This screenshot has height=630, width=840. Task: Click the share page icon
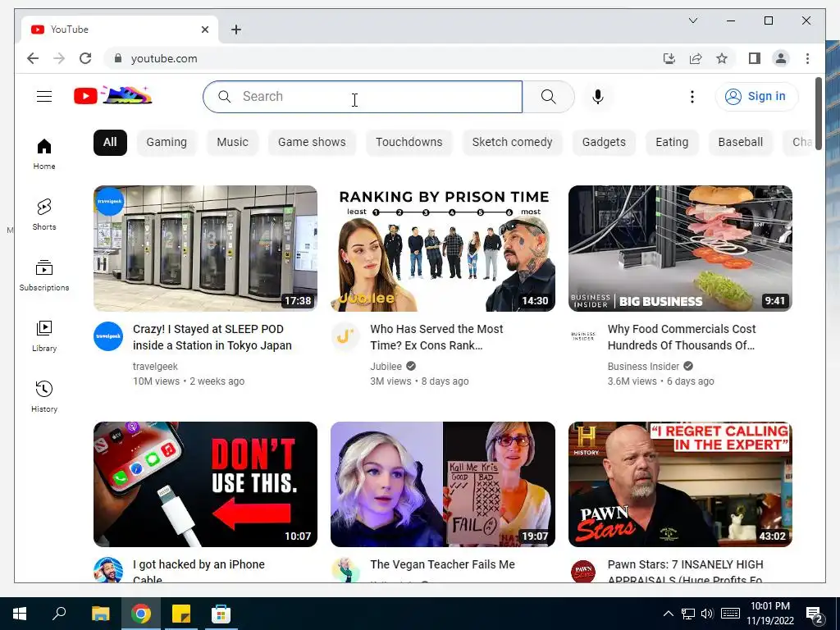tap(696, 58)
